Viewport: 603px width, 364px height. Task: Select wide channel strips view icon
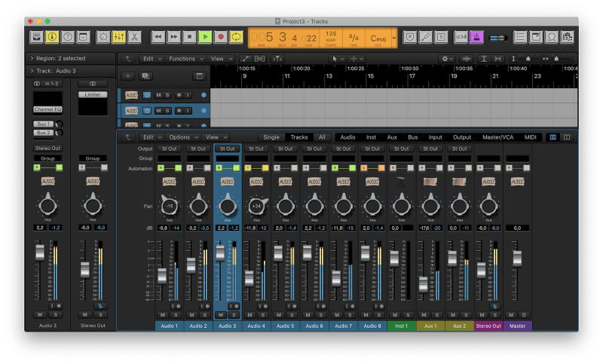[567, 137]
